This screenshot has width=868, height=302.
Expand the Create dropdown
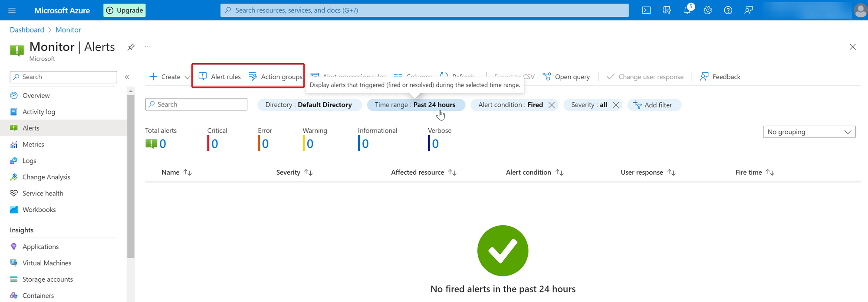click(187, 77)
